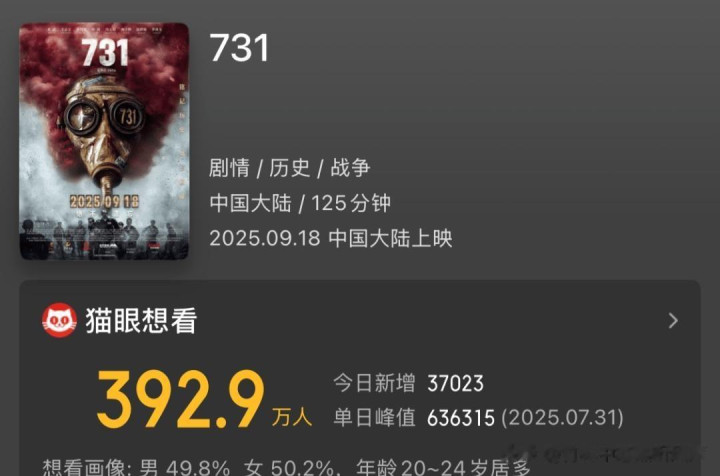The image size is (720, 476).
Task: Click the Maoyan red cat logo icon
Action: [x=59, y=320]
